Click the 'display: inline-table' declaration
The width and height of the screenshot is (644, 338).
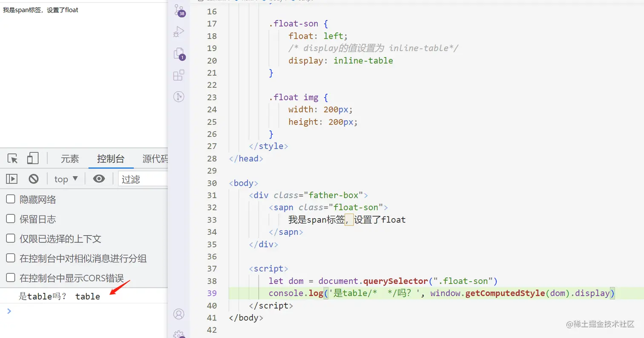(341, 61)
